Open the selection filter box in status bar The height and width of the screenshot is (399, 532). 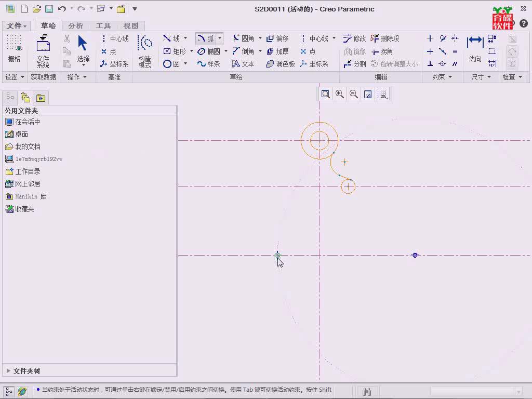476,392
